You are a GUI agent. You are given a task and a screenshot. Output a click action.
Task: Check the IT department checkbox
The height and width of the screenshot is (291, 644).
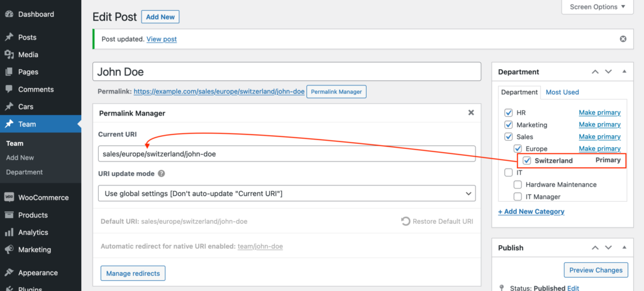pos(508,173)
